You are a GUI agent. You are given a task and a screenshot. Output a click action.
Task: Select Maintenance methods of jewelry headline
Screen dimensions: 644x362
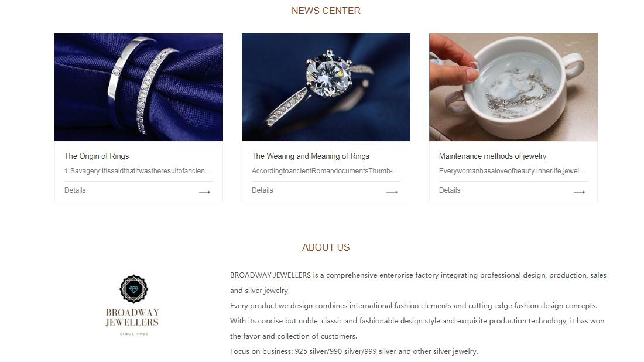492,156
